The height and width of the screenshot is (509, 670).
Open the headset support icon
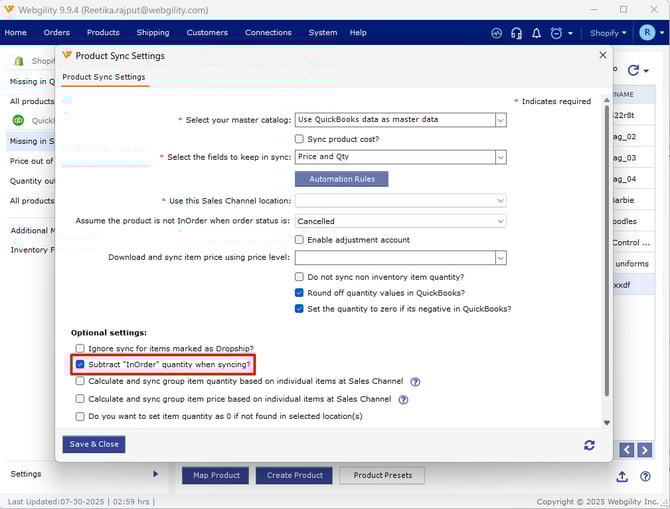516,32
